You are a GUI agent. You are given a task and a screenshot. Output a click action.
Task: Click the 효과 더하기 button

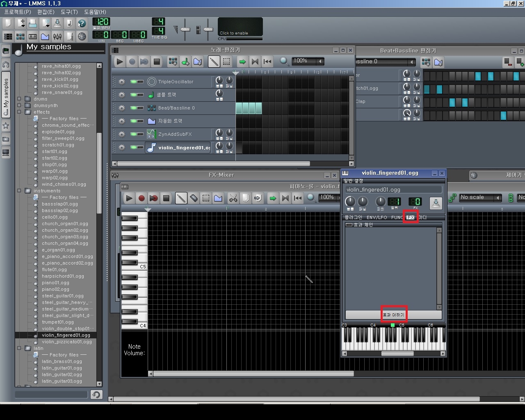pyautogui.click(x=394, y=315)
